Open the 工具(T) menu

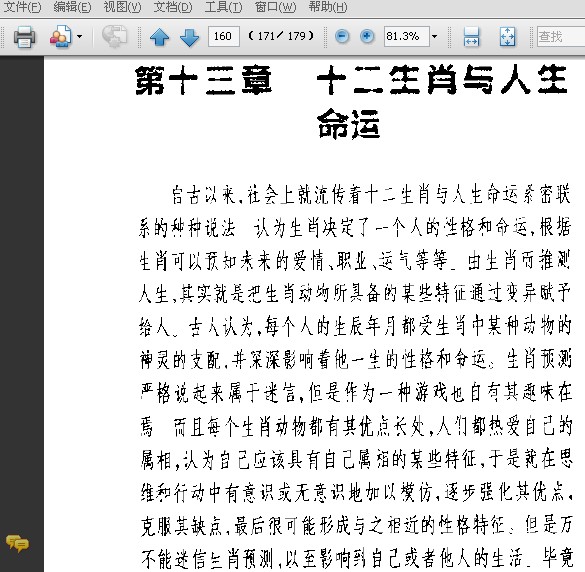(x=223, y=7)
